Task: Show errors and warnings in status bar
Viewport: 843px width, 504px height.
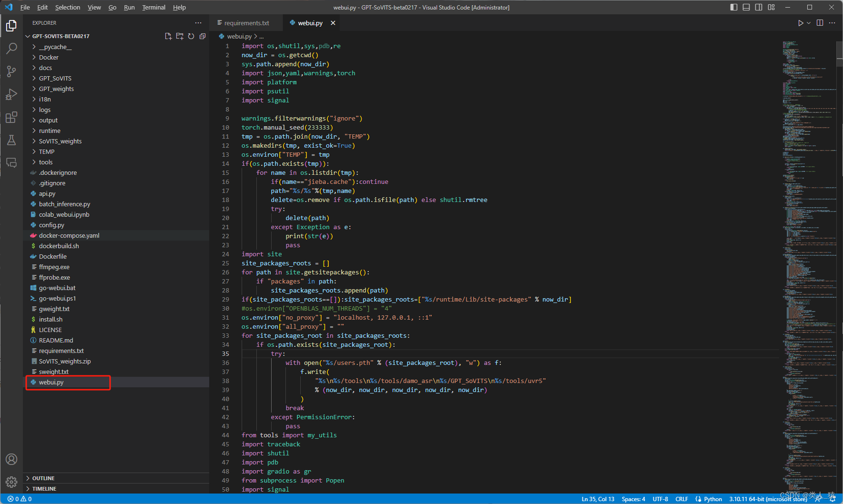Action: (x=20, y=499)
